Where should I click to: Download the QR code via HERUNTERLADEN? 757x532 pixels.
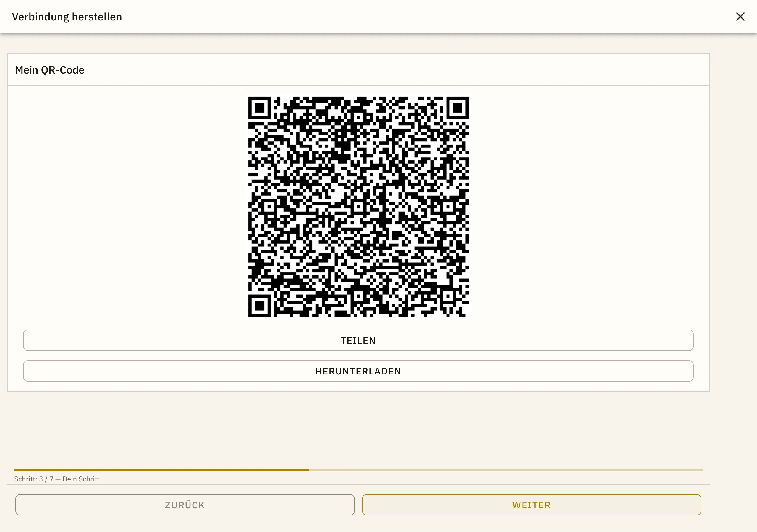point(358,371)
